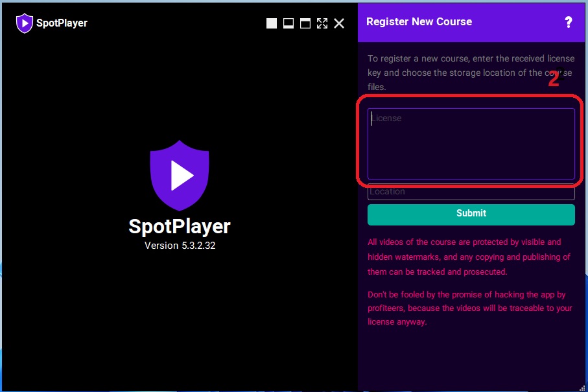Click the "To register a new course" instructions

(471, 73)
